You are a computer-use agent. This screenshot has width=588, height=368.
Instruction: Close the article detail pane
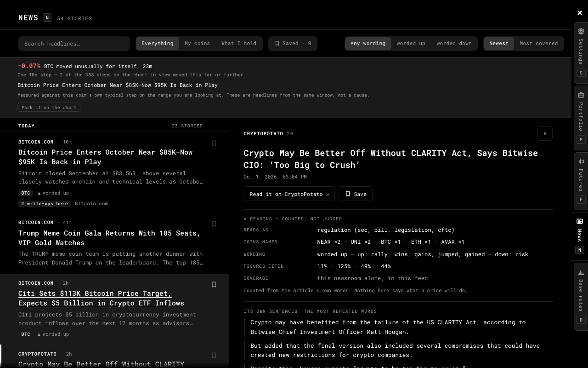click(x=545, y=133)
